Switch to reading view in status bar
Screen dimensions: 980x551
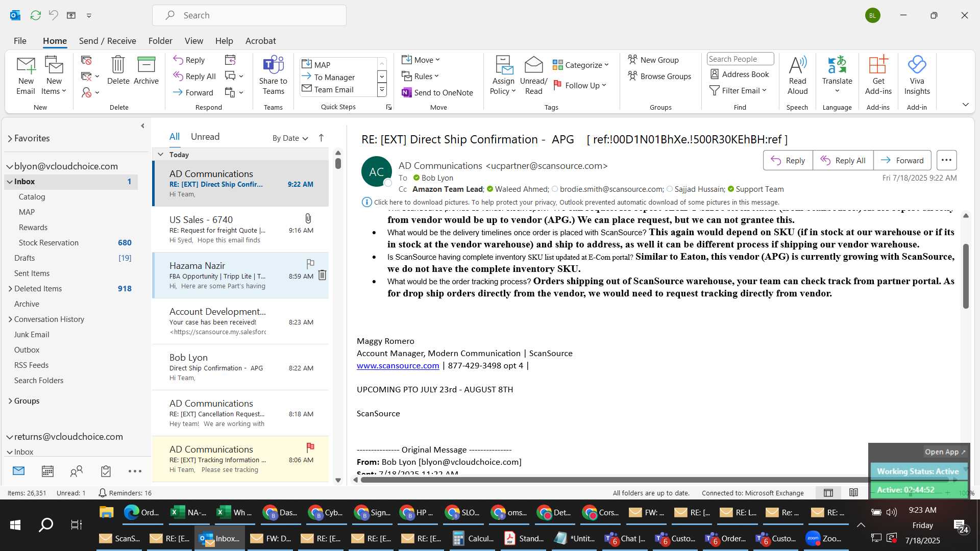coord(853,493)
